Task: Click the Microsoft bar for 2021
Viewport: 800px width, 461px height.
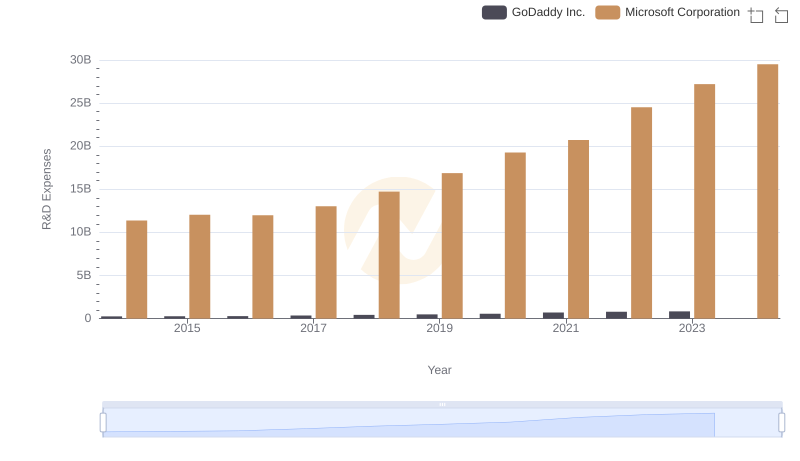Action: pyautogui.click(x=579, y=229)
